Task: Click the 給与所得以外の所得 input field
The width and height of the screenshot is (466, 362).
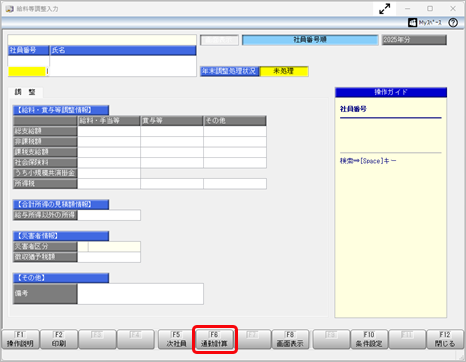Action: click(x=109, y=215)
